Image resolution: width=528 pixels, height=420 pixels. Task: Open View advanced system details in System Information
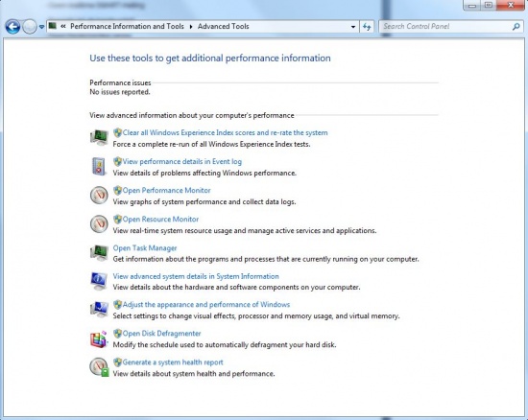click(x=196, y=276)
